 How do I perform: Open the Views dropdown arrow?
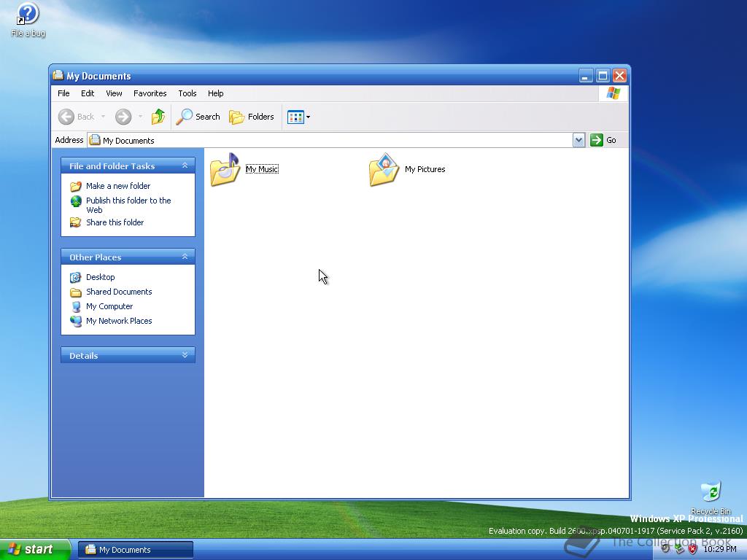coord(309,117)
